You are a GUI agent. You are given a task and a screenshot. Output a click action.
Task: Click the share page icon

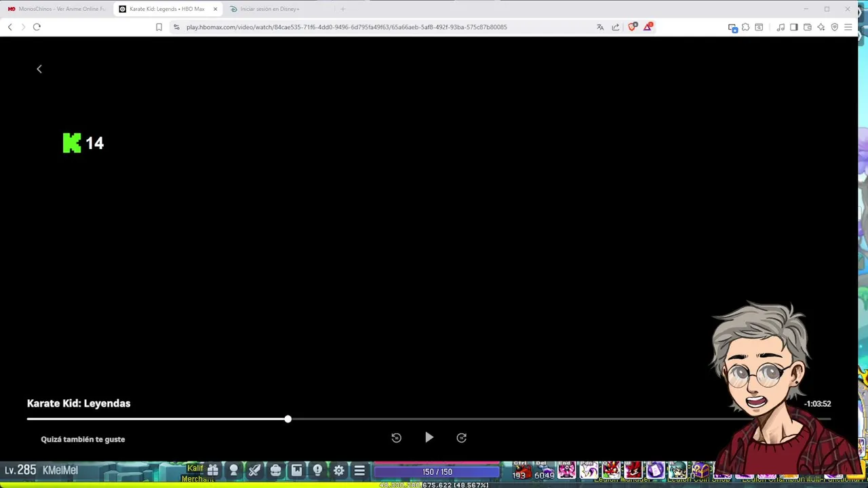[616, 27]
